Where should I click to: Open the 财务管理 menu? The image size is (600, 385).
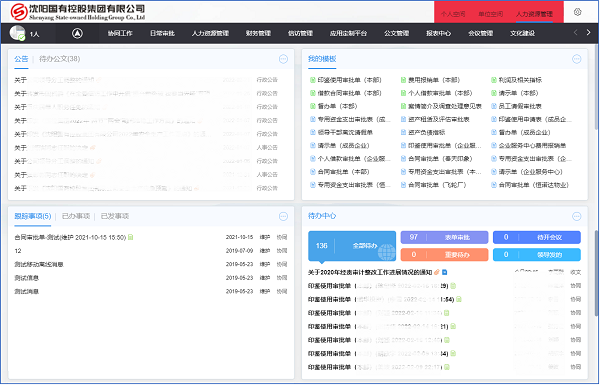coord(258,33)
